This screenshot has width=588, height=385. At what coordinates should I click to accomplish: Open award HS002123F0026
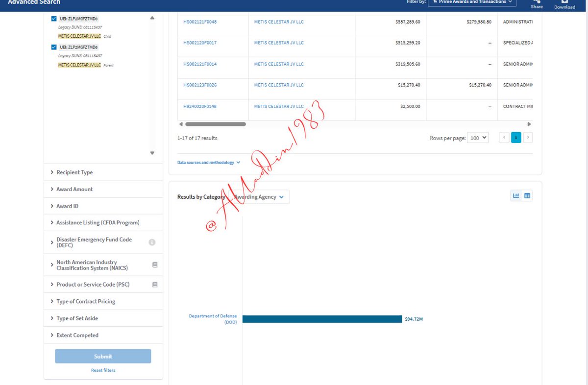click(200, 85)
